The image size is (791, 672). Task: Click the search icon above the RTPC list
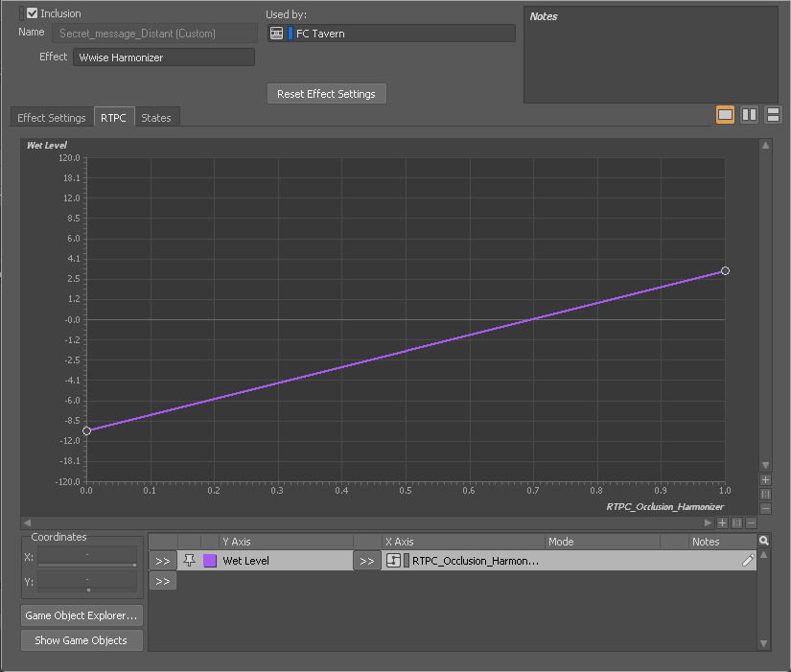click(x=764, y=541)
